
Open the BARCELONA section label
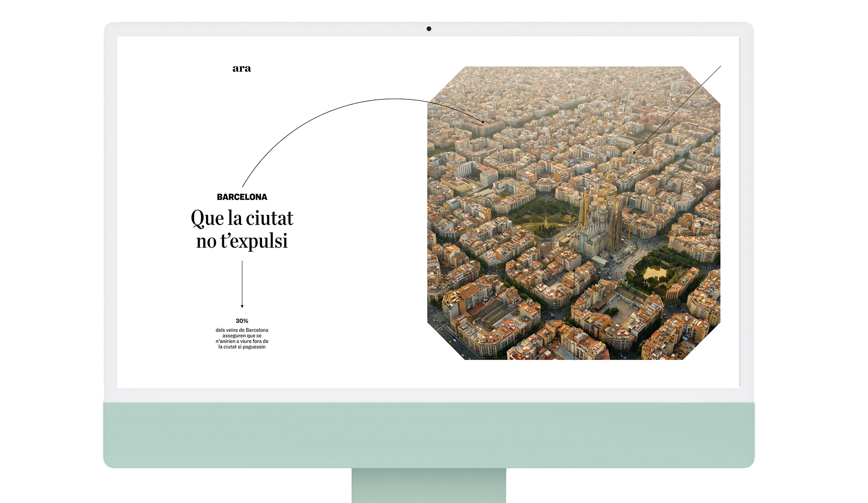coord(242,197)
